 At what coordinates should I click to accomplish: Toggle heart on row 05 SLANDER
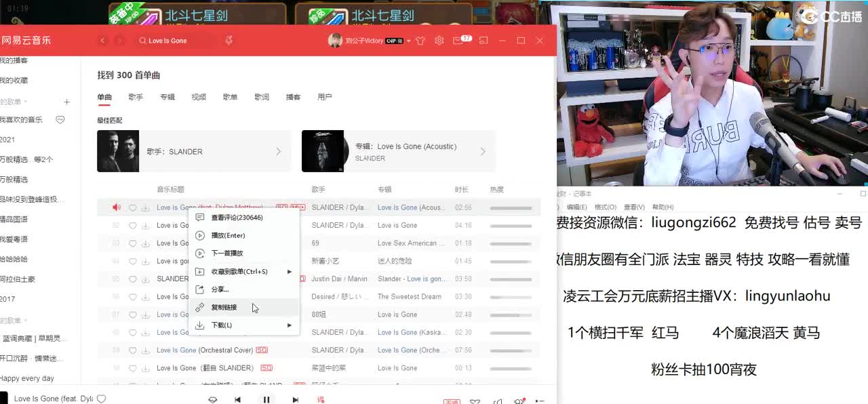click(133, 279)
